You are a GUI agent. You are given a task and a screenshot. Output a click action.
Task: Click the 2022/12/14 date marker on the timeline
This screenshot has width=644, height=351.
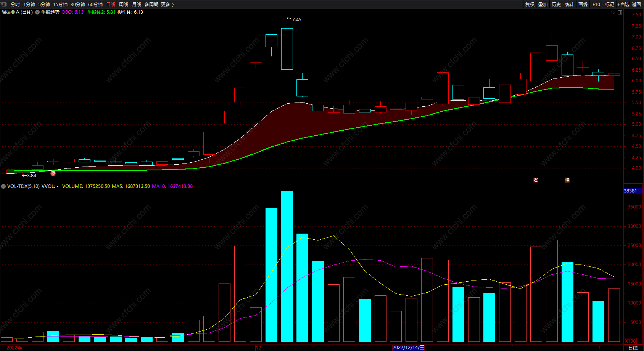pyautogui.click(x=408, y=348)
